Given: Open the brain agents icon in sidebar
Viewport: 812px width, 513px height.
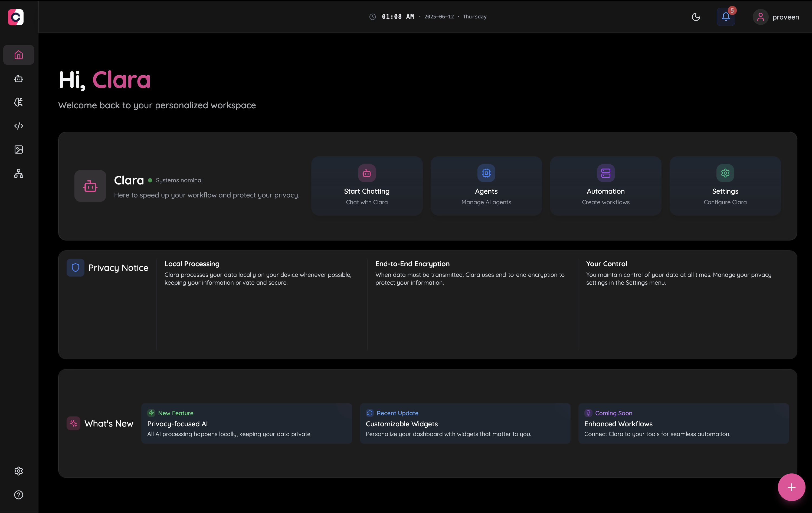Looking at the screenshot, I should click(19, 102).
